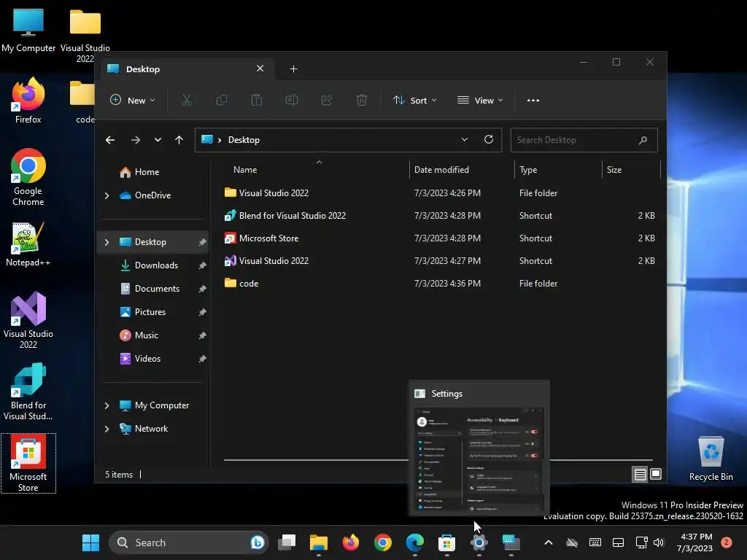This screenshot has height=560, width=747.
Task: Launch Microsoft Edge from the taskbar
Action: click(x=415, y=542)
